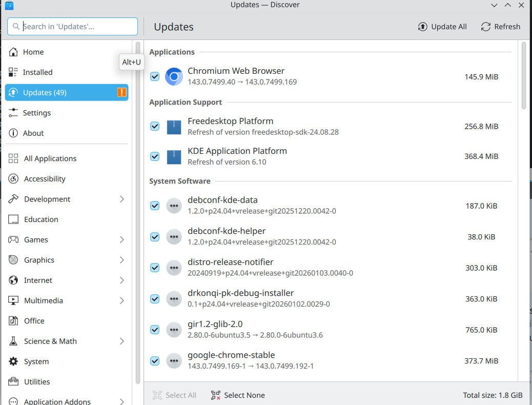Click the google-chrome-stable package icon

click(174, 360)
